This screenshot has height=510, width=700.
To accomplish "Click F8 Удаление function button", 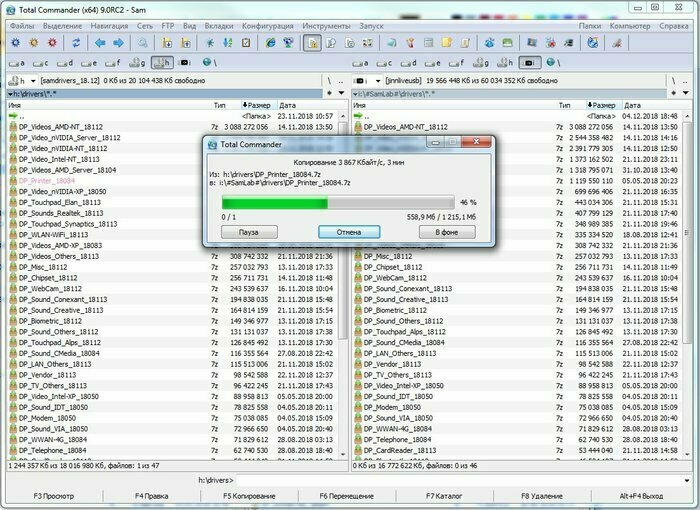I will point(542,496).
